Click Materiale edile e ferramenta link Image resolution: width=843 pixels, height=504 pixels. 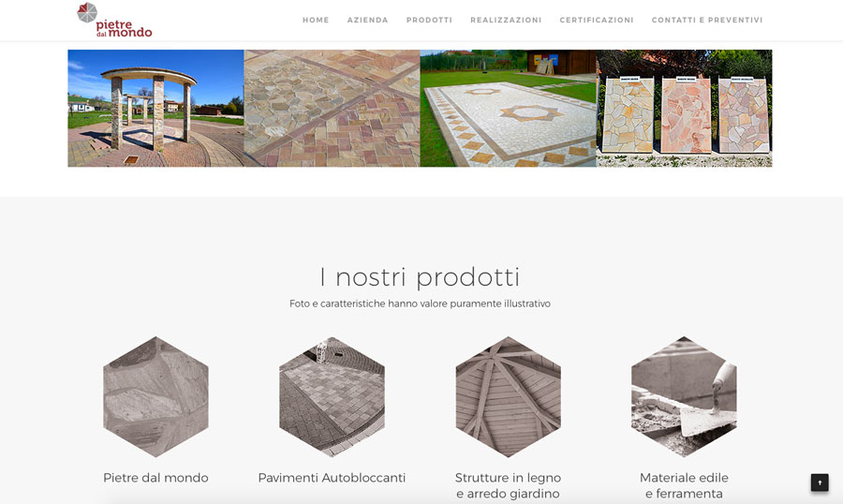684,485
